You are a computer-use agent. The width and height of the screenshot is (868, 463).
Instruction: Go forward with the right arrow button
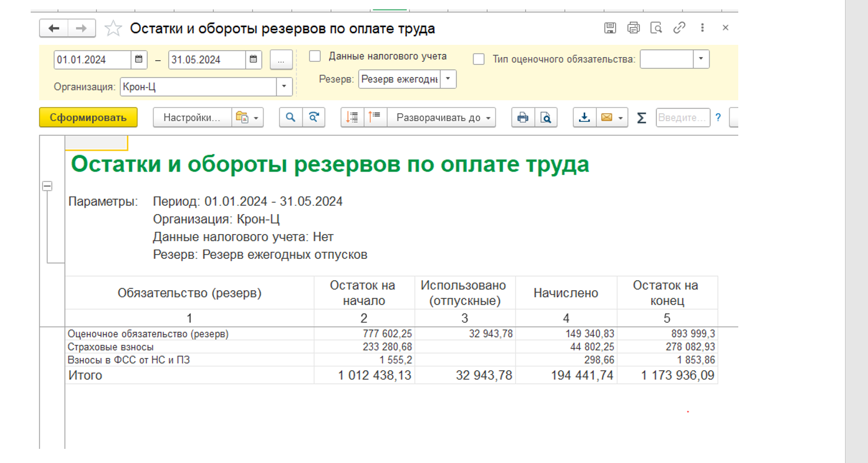pyautogui.click(x=82, y=28)
